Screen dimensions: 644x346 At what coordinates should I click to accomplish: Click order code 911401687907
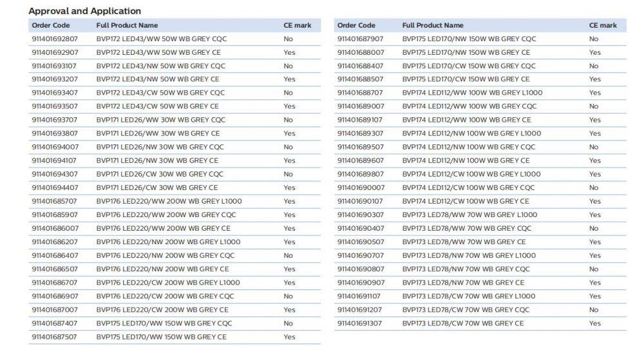(x=360, y=39)
